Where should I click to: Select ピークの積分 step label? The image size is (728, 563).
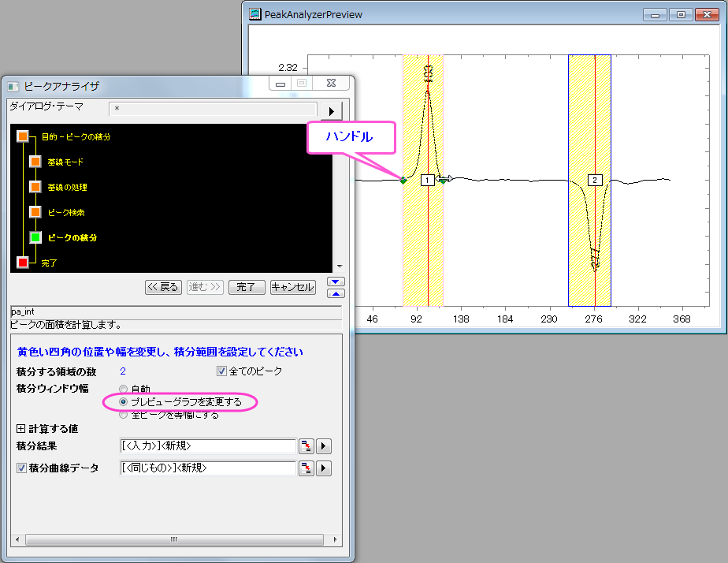tap(72, 237)
